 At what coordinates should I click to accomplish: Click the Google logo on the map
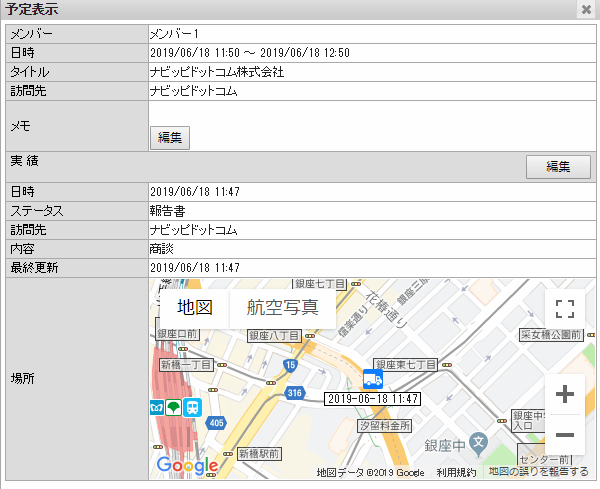click(187, 465)
